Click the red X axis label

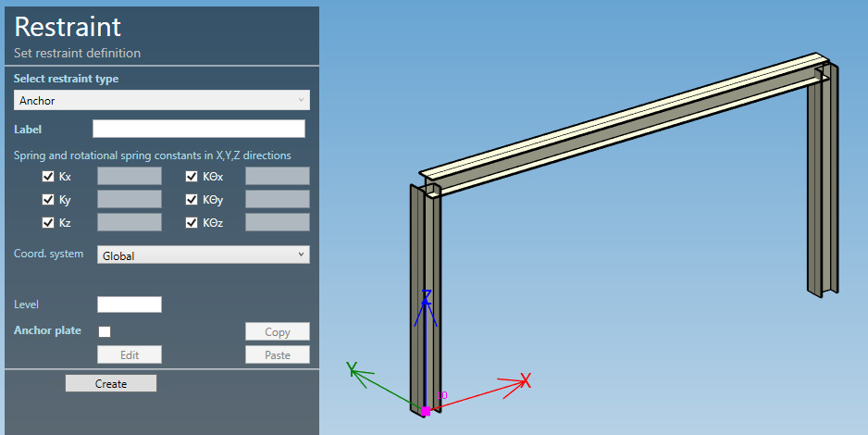pos(526,380)
